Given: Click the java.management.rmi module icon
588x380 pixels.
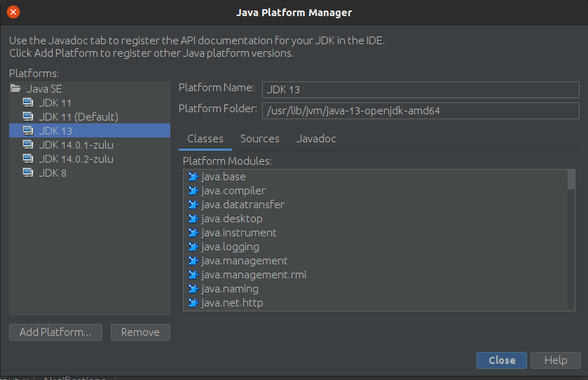Looking at the screenshot, I should pos(193,275).
